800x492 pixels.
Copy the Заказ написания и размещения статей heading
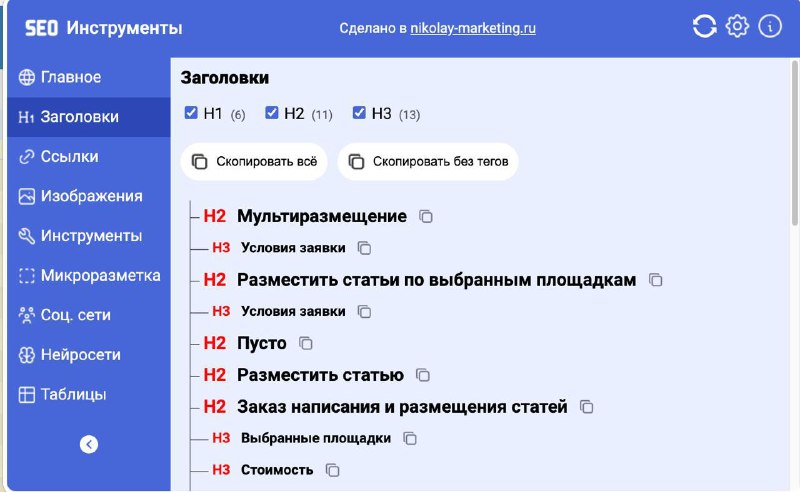click(x=587, y=407)
